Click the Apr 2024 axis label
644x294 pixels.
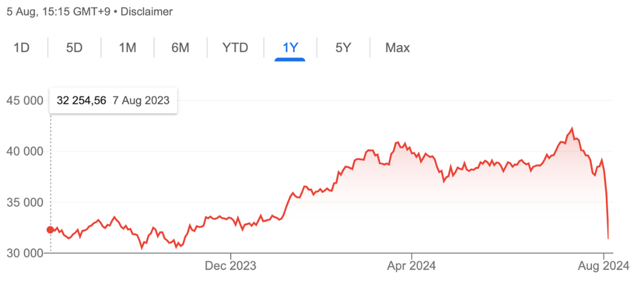point(411,266)
